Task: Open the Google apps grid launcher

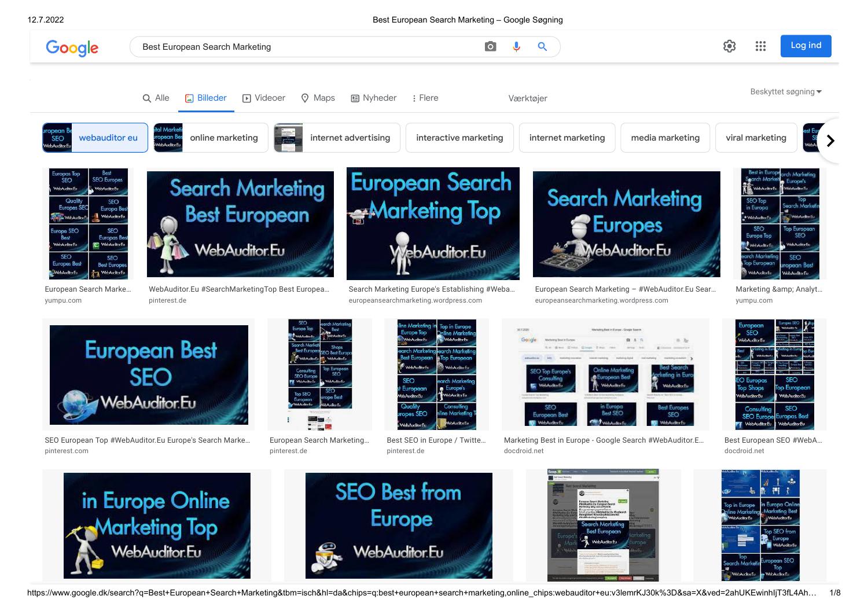Action: (x=760, y=46)
